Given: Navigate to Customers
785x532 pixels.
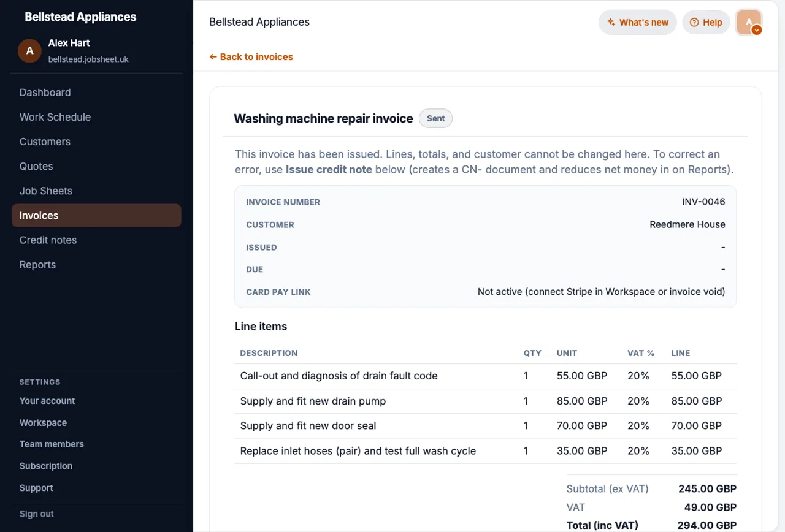Looking at the screenshot, I should point(45,142).
